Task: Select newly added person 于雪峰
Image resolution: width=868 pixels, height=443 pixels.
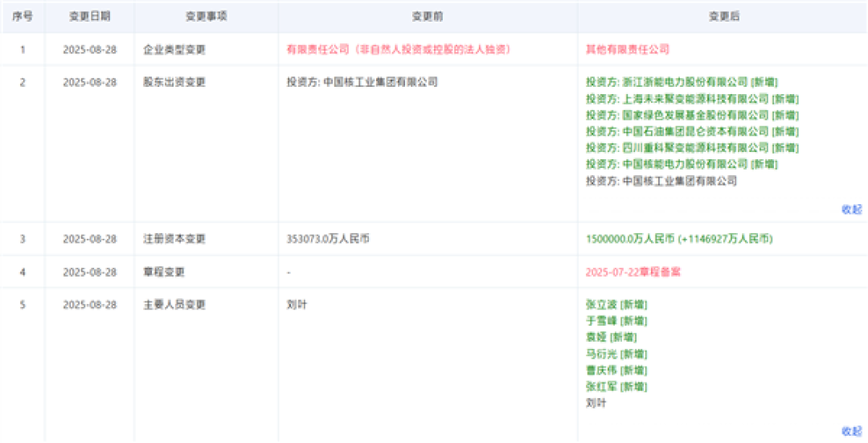Action: tap(601, 321)
